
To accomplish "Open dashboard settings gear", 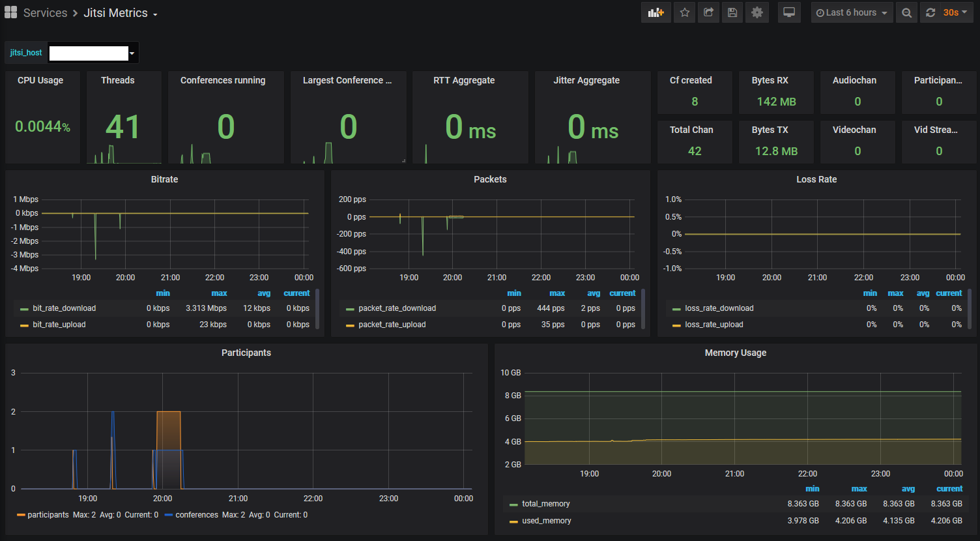I will coord(757,12).
